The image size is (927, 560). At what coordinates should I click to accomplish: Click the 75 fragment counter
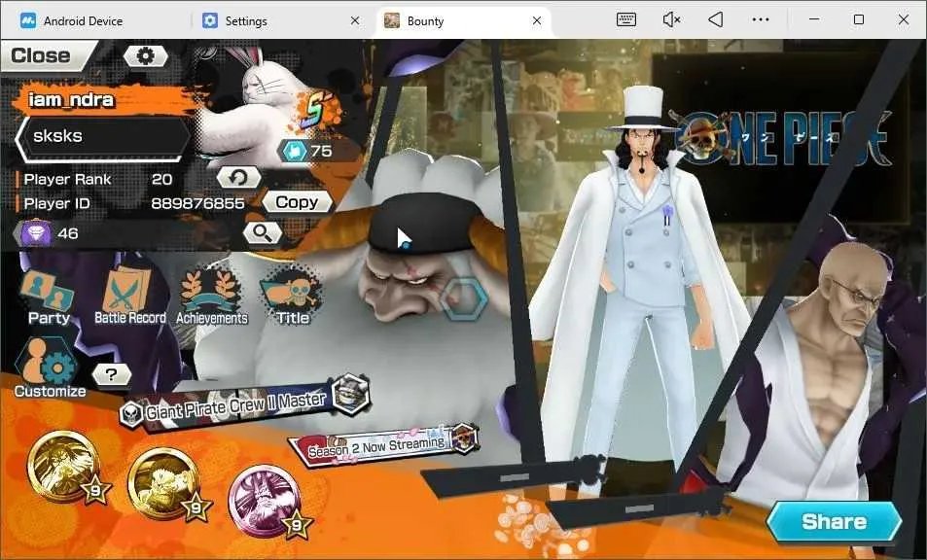(x=308, y=152)
